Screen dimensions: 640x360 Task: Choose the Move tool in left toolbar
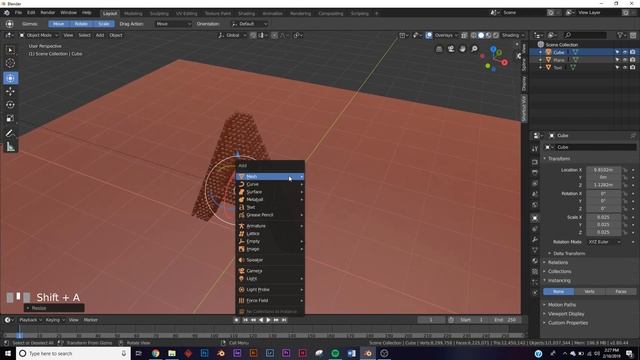(10, 91)
